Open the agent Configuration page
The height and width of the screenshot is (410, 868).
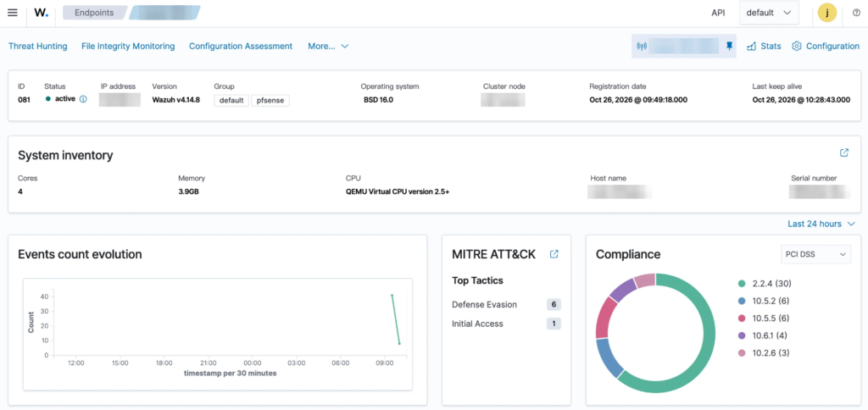(x=826, y=47)
